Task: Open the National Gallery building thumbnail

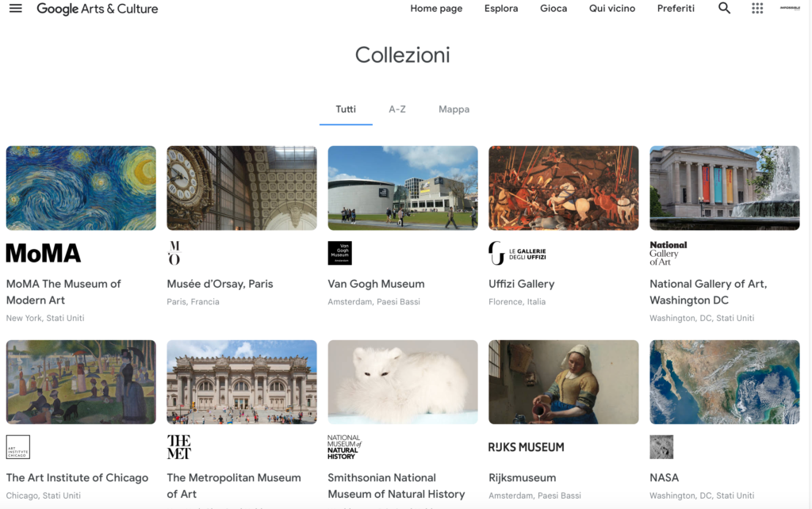Action: [x=725, y=188]
